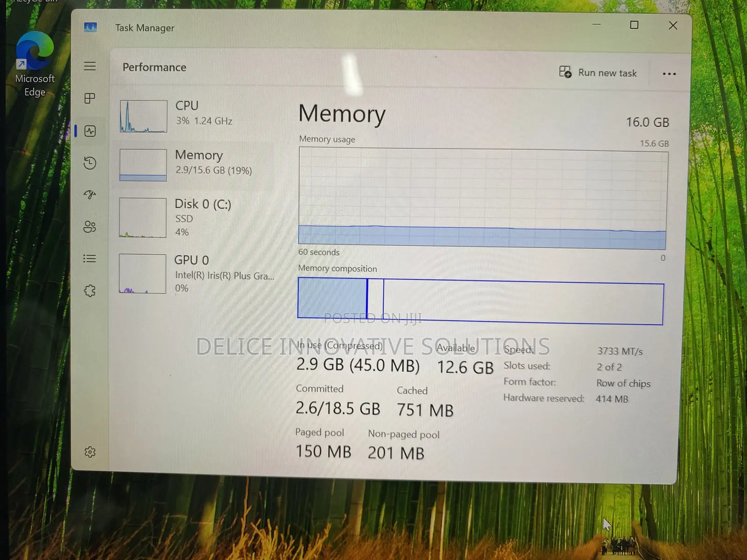Open Task Manager Settings gear
The image size is (747, 560).
(90, 452)
